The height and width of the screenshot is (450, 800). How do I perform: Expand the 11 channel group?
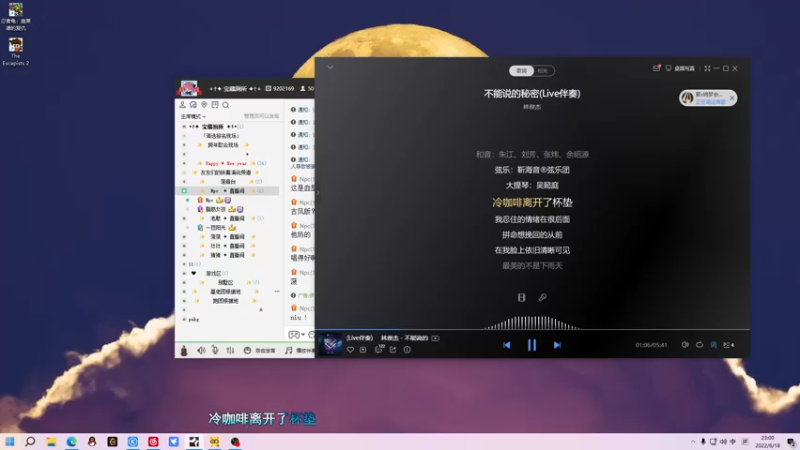(184, 264)
